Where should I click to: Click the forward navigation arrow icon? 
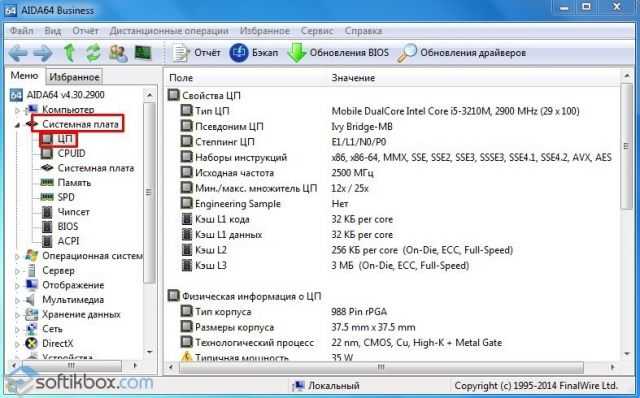43,53
